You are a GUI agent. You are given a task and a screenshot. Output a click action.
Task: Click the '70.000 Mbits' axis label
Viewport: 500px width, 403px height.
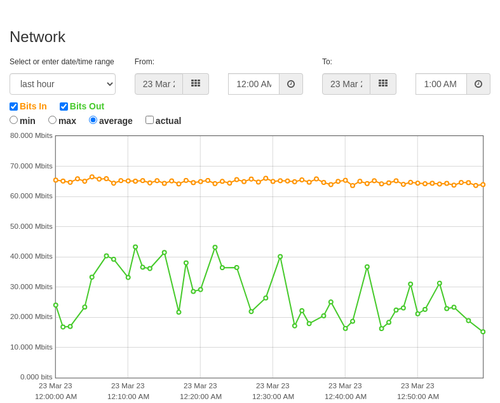tap(31, 166)
